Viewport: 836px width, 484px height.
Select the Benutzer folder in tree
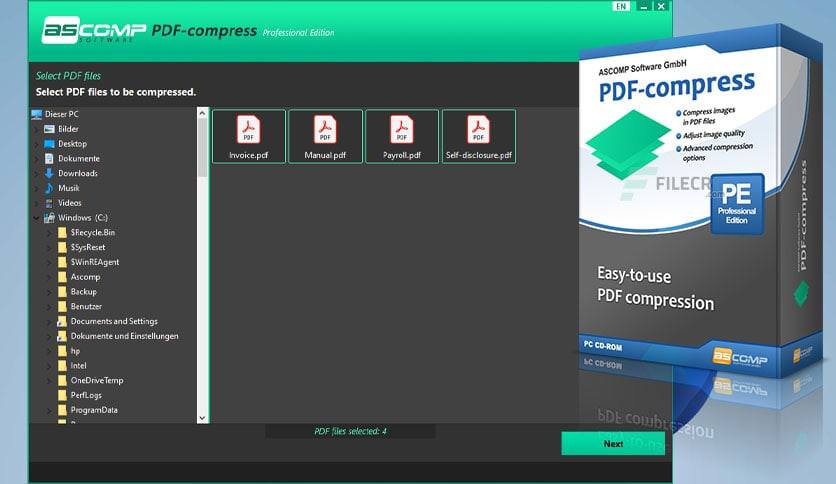click(86, 307)
